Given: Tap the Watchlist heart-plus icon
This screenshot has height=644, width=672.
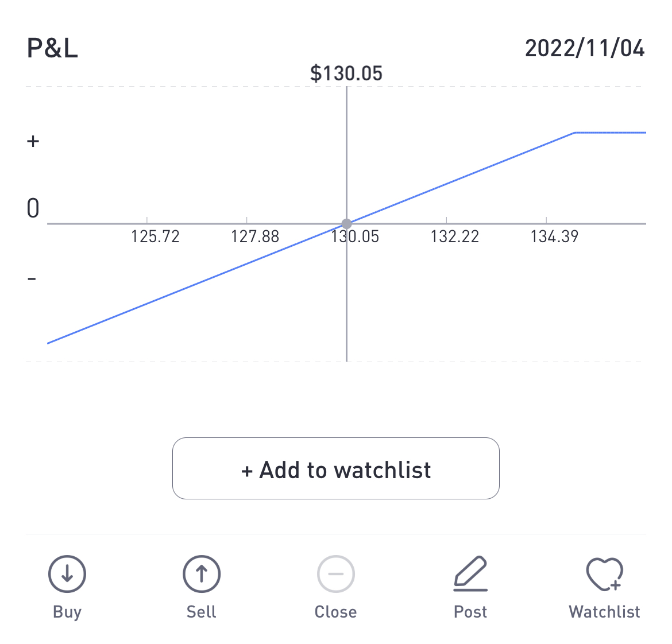Looking at the screenshot, I should coord(605,574).
